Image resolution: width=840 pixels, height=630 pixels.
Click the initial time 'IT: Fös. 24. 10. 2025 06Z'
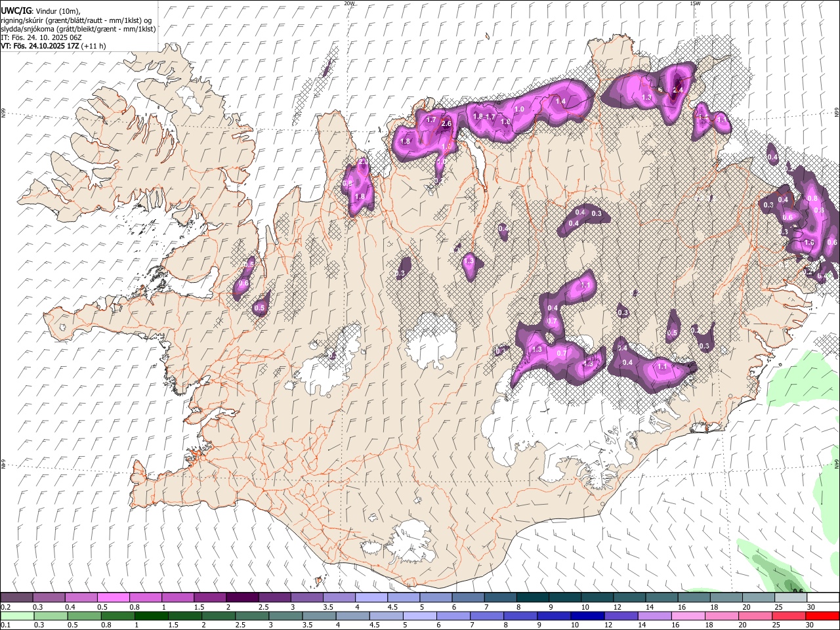coord(41,37)
